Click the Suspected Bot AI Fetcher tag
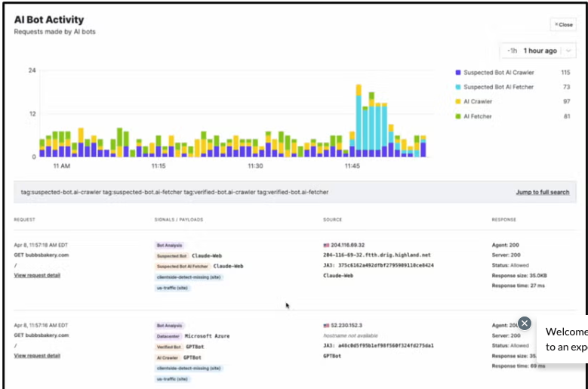 click(x=182, y=267)
